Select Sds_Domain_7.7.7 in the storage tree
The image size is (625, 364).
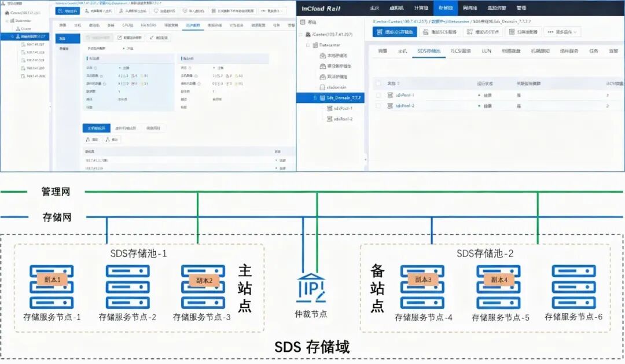tap(330, 98)
